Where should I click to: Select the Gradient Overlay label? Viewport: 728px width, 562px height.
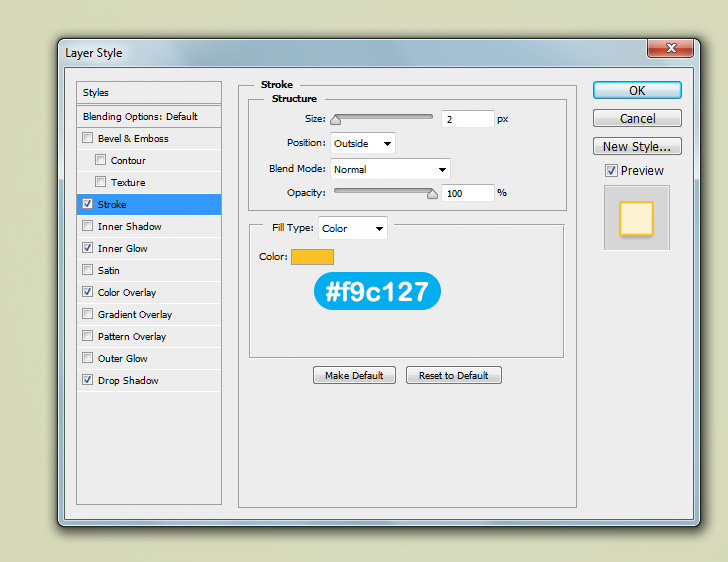135,314
